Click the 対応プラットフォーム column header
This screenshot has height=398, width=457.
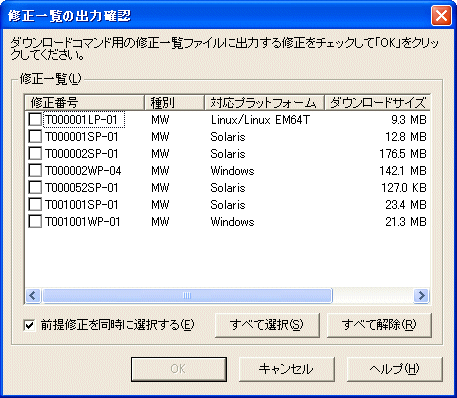(x=264, y=103)
